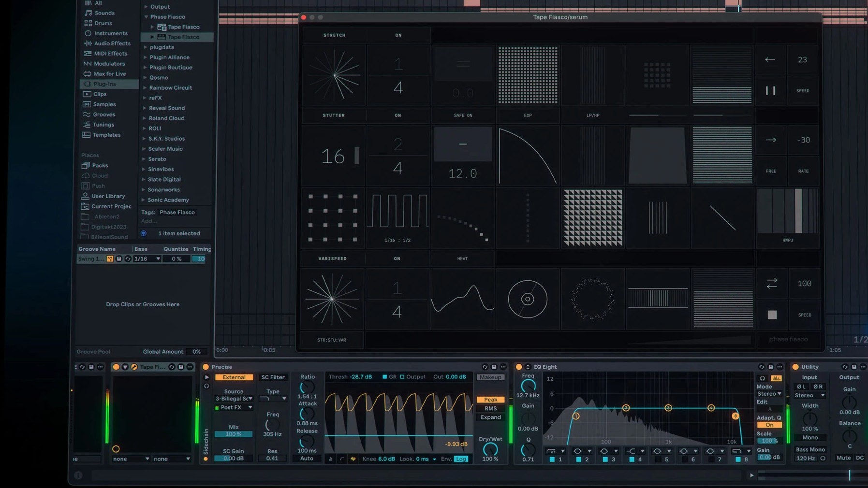
Task: Click the checkered triangle pattern tile
Action: [592, 218]
